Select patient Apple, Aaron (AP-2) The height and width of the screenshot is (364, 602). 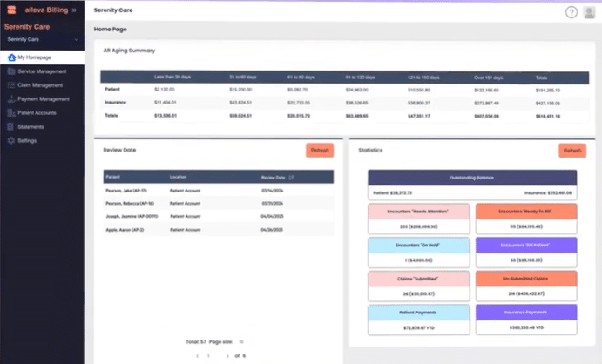click(125, 230)
